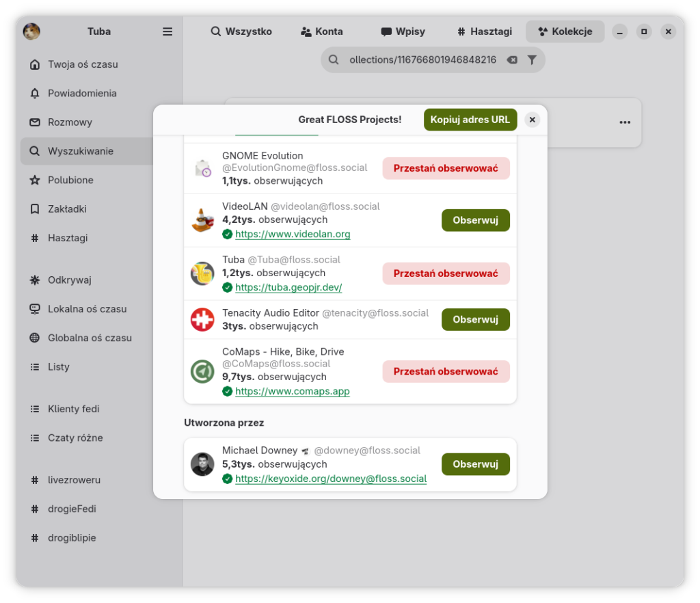Minimize the Tuba window
The height and width of the screenshot is (603, 700).
pyautogui.click(x=619, y=31)
